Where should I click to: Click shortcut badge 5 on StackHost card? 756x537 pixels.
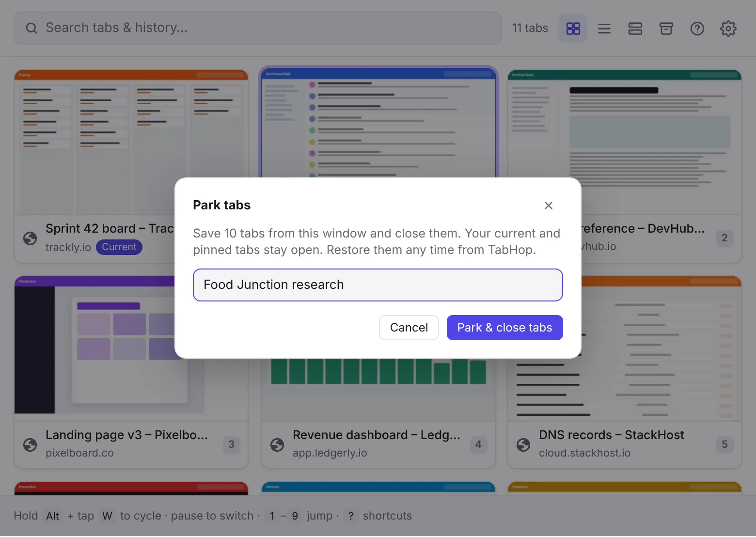click(x=724, y=444)
